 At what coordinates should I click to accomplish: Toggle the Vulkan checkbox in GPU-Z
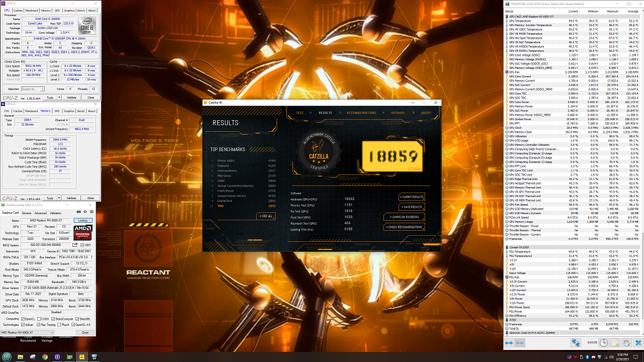click(23, 325)
